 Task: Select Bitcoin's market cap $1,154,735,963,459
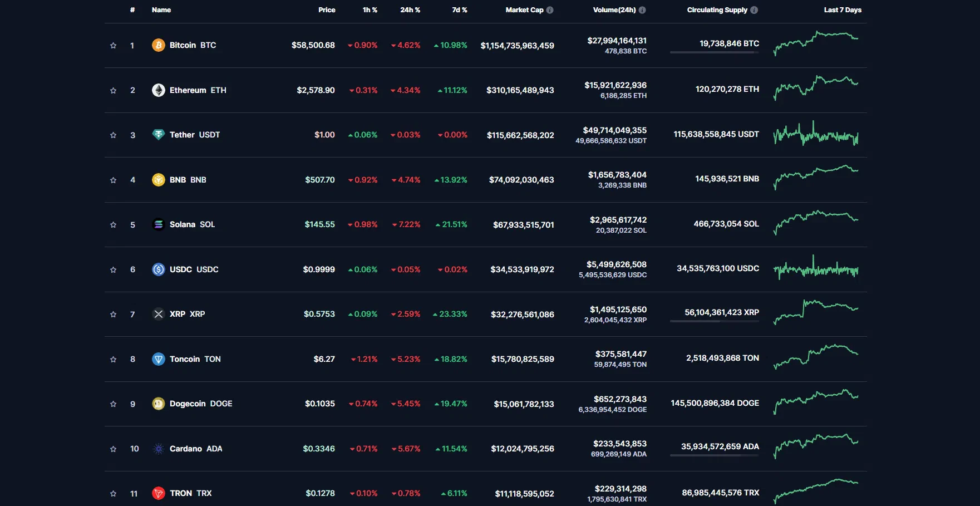coord(518,46)
